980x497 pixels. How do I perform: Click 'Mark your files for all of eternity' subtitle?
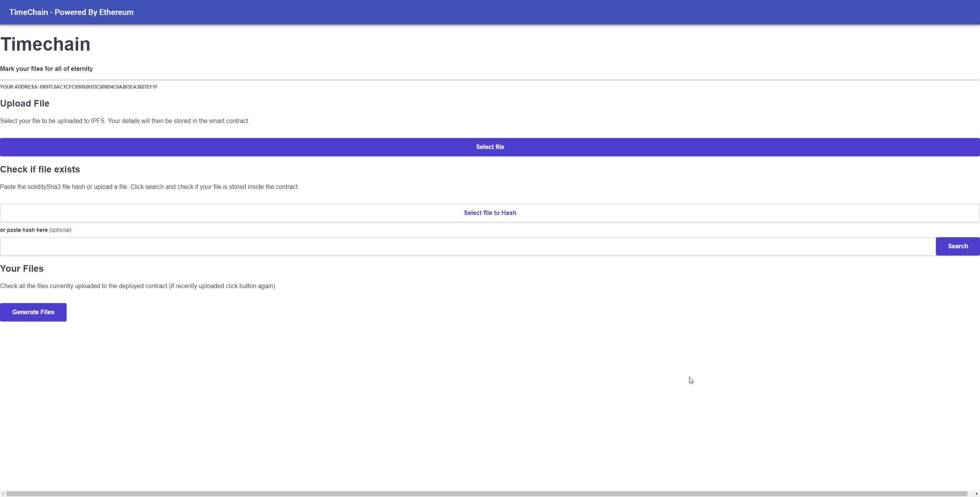46,69
